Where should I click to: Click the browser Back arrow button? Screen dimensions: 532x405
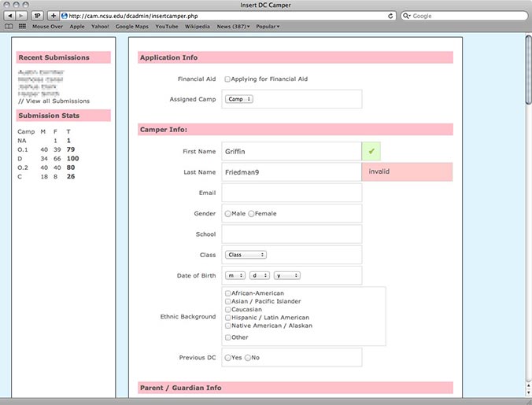point(9,15)
